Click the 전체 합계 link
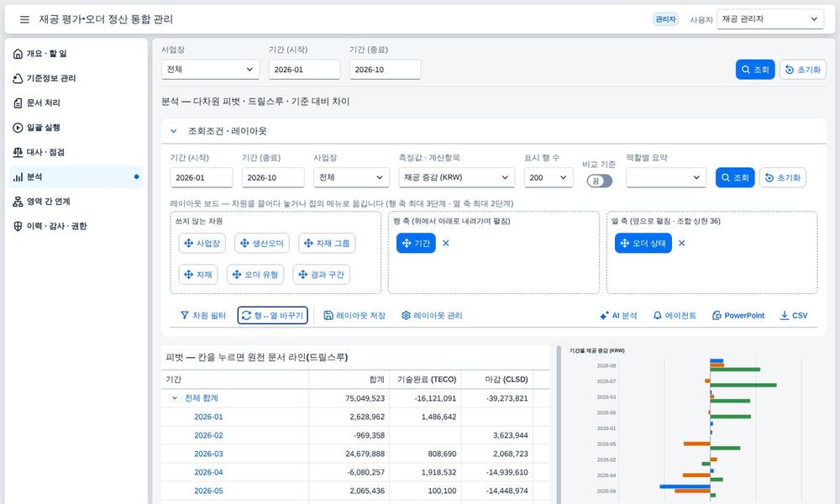This screenshot has height=504, width=840. [202, 398]
